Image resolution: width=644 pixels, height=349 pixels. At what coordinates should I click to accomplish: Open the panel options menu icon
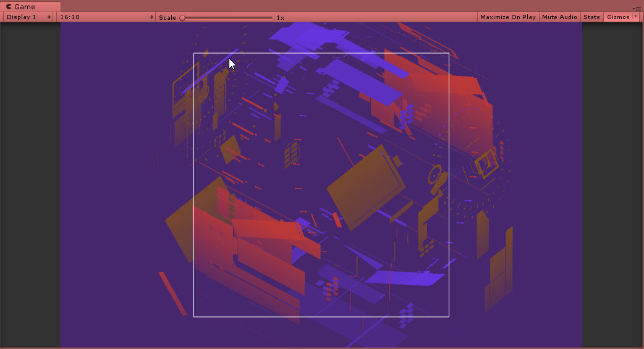pos(638,9)
